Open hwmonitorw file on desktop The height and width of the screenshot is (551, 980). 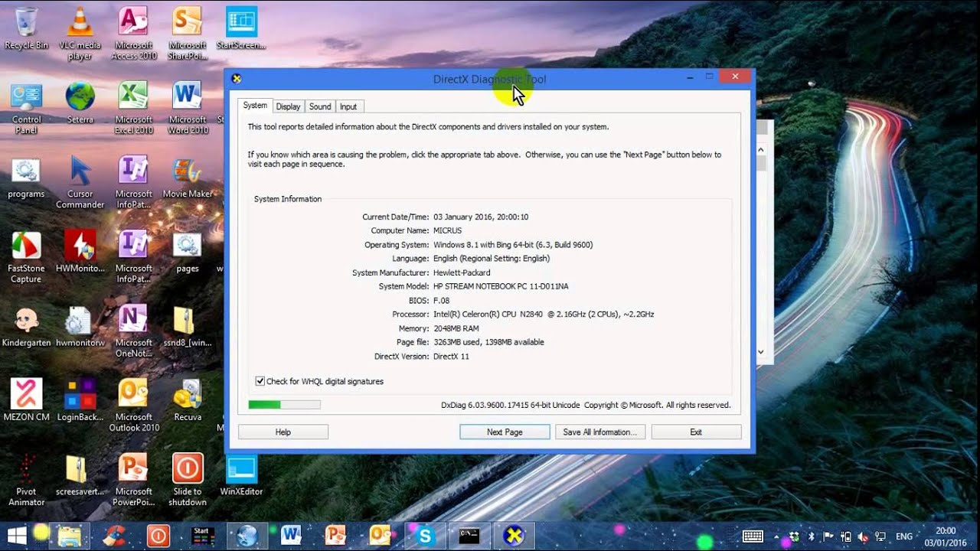(80, 326)
